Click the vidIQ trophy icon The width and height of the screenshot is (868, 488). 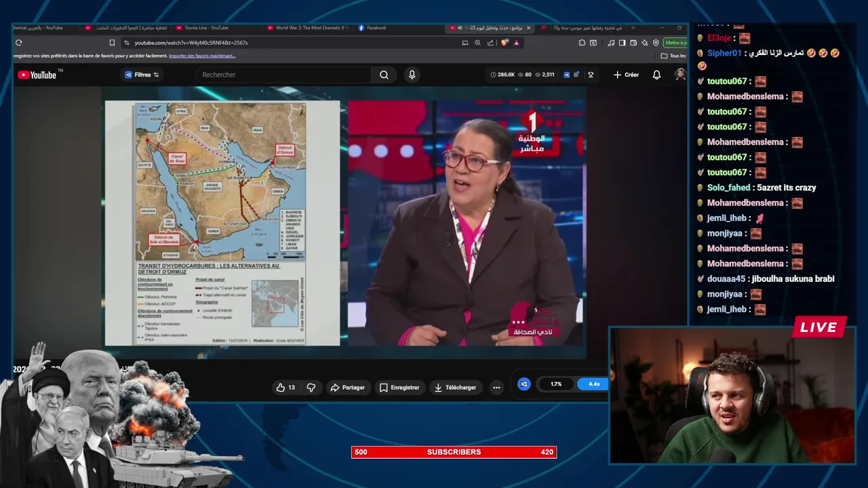(591, 75)
